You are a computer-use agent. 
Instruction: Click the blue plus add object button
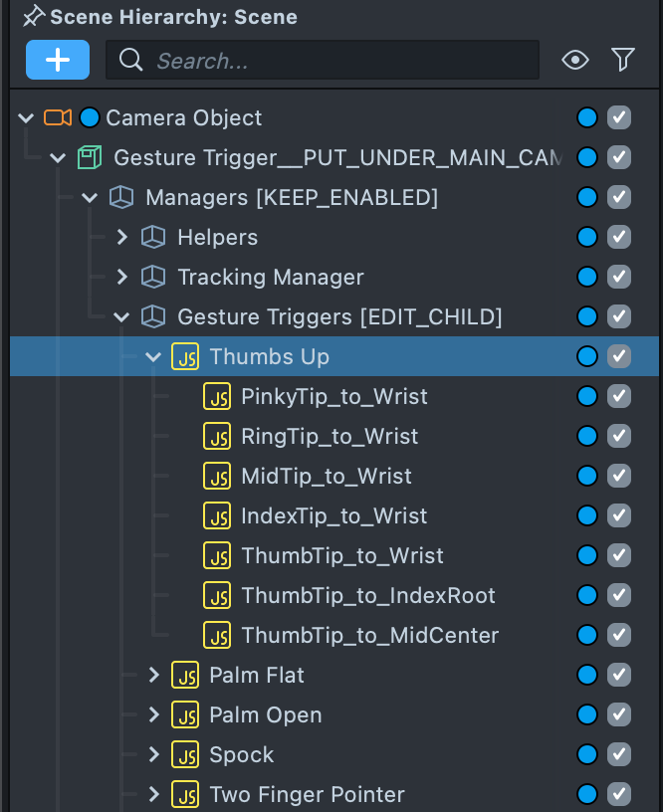(x=58, y=60)
